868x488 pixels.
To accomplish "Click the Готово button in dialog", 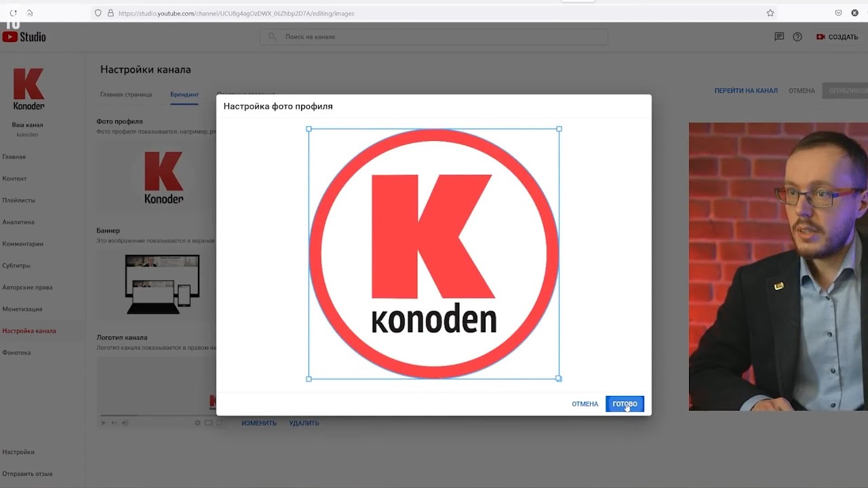I will point(625,404).
